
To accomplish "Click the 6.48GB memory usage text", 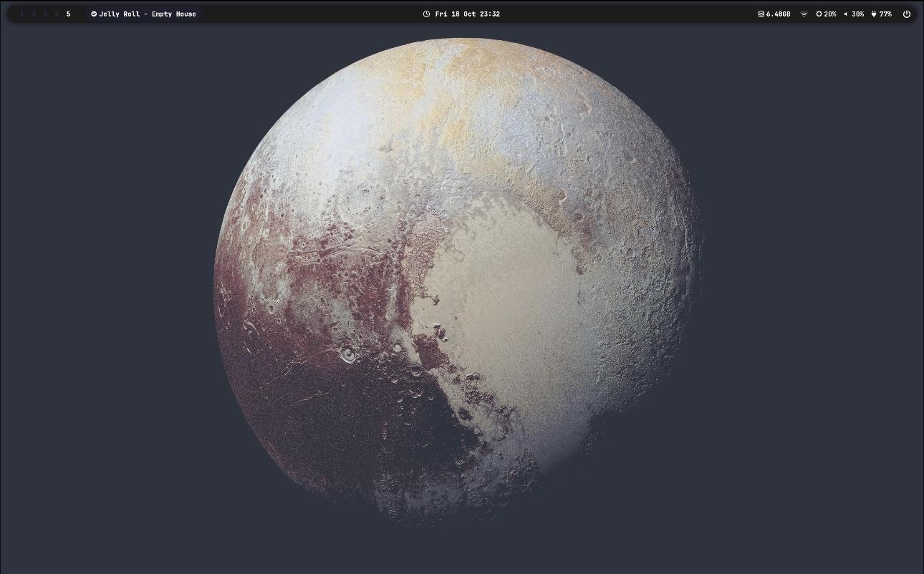I will tap(778, 14).
